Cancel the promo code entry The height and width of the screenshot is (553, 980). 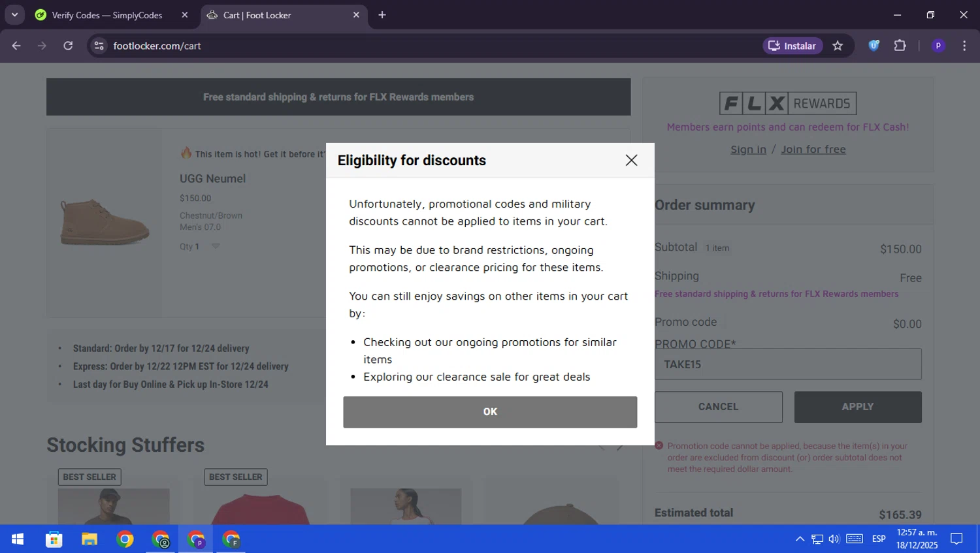coord(719,407)
